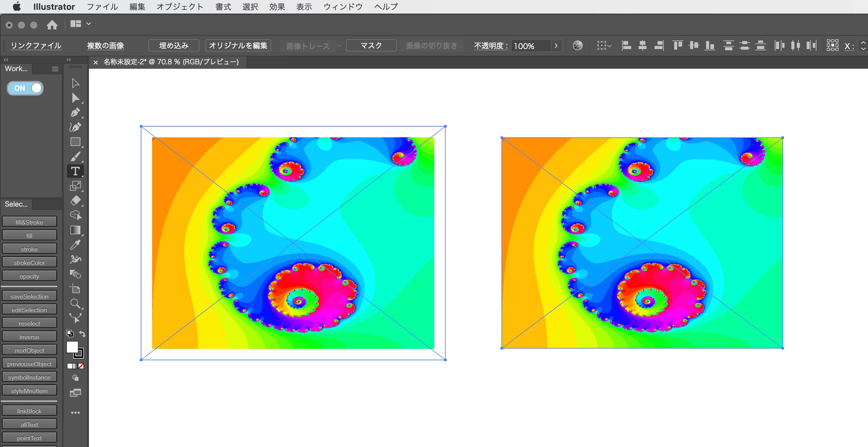Select the Zoom magnifier tool

click(x=75, y=304)
